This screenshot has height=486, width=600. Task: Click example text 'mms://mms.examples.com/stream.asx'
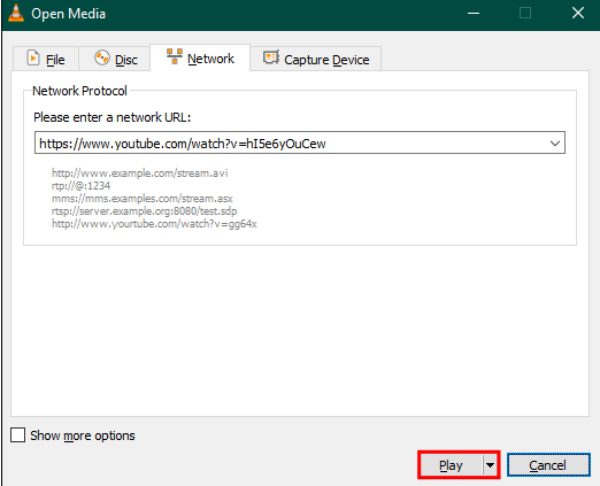click(x=142, y=198)
